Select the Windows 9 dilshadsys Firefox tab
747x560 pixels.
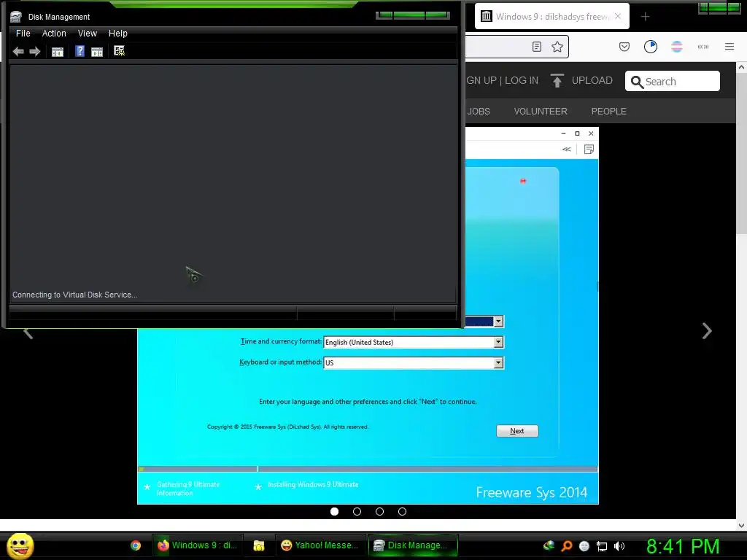[551, 16]
